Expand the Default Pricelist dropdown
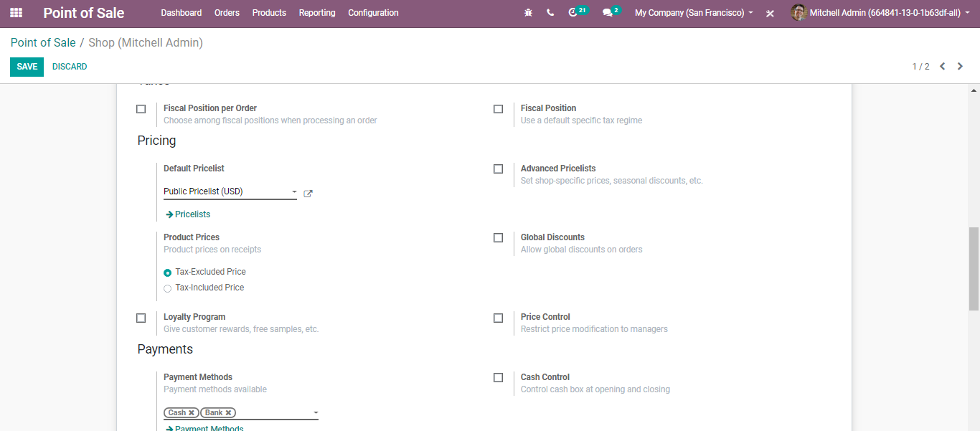 click(294, 192)
